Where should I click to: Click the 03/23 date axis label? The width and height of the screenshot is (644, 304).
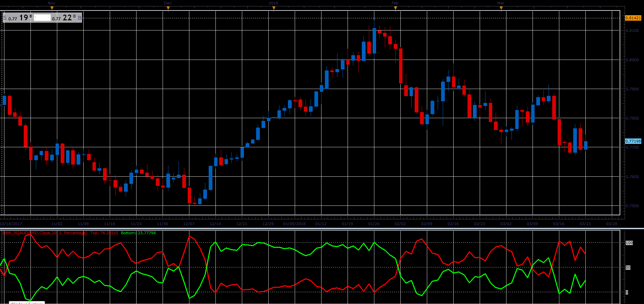click(x=585, y=224)
